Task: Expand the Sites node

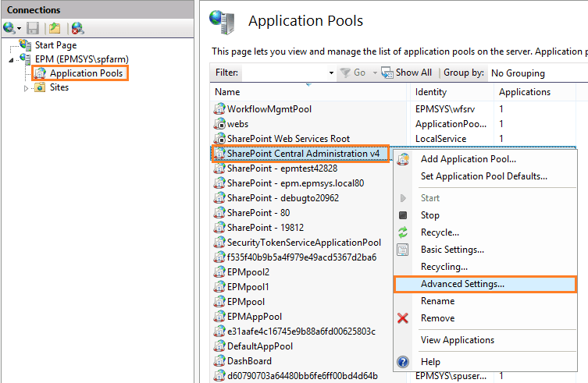Action: [26, 88]
